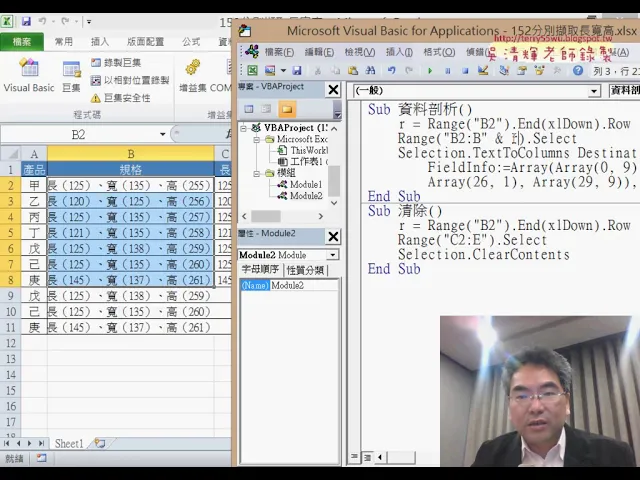Click View Code icon in project pane
The height and width of the screenshot is (480, 640).
pyautogui.click(x=249, y=109)
